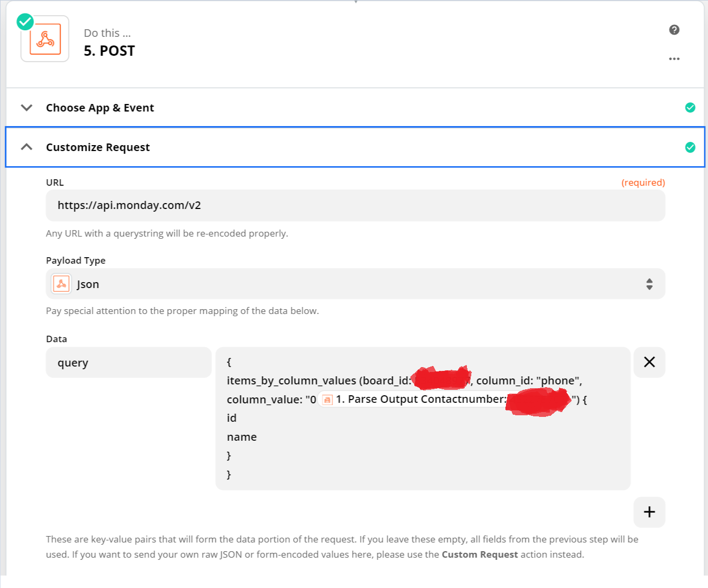Click the proper mapping hint below Payload Type
The width and height of the screenshot is (708, 588).
(x=183, y=311)
